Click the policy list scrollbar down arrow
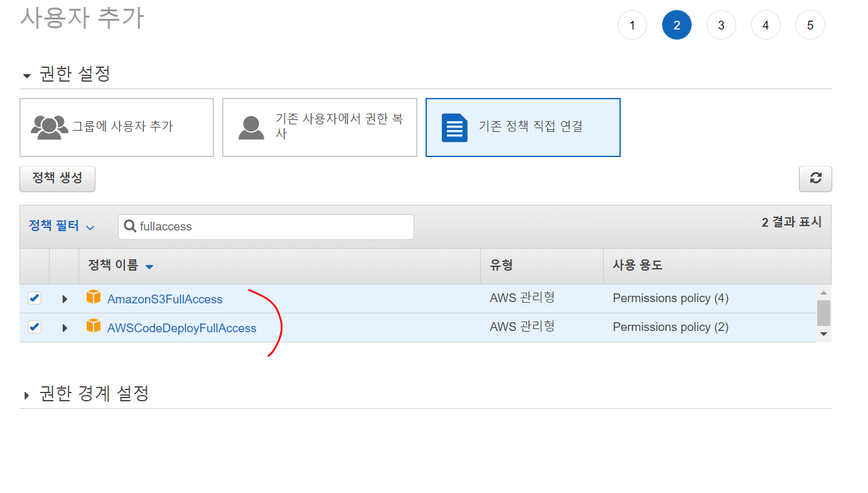 click(x=824, y=334)
